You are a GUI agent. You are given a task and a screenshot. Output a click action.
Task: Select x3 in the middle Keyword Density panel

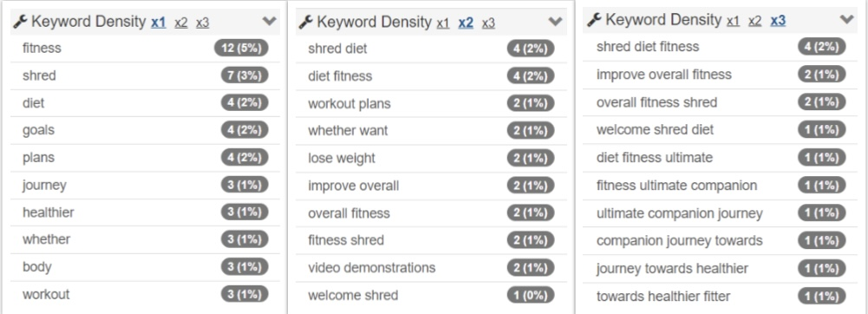pyautogui.click(x=488, y=23)
